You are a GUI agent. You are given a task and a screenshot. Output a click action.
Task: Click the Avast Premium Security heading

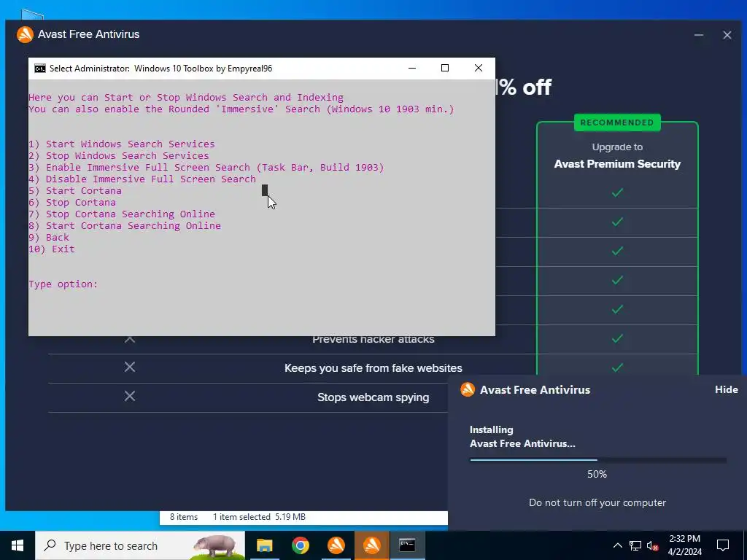(617, 164)
